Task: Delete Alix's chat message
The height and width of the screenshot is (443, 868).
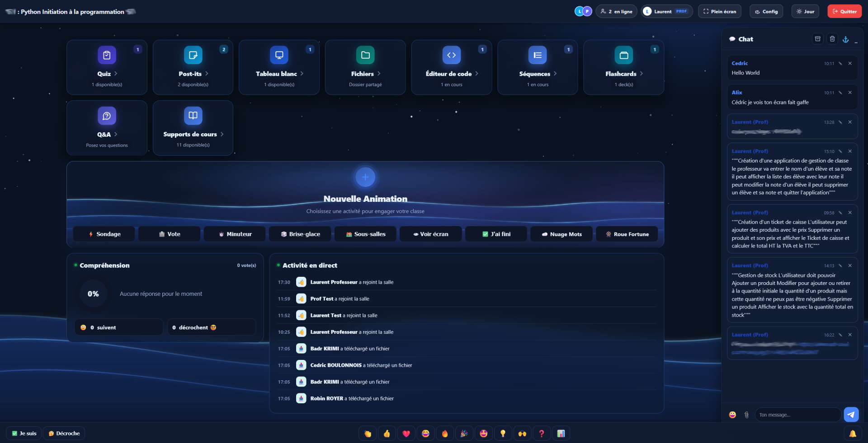Action: point(850,93)
